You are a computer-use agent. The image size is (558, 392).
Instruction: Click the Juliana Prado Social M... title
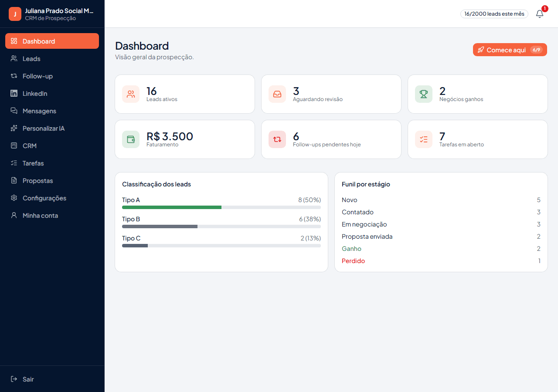tap(59, 10)
